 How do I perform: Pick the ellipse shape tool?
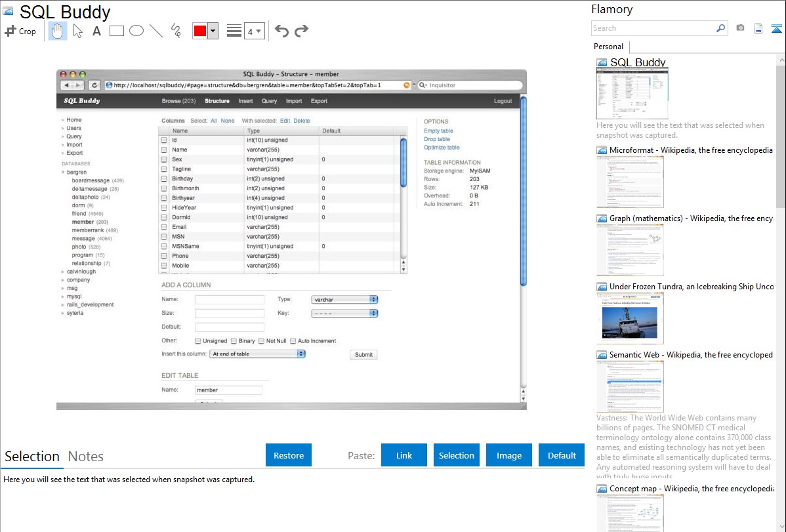coord(136,31)
